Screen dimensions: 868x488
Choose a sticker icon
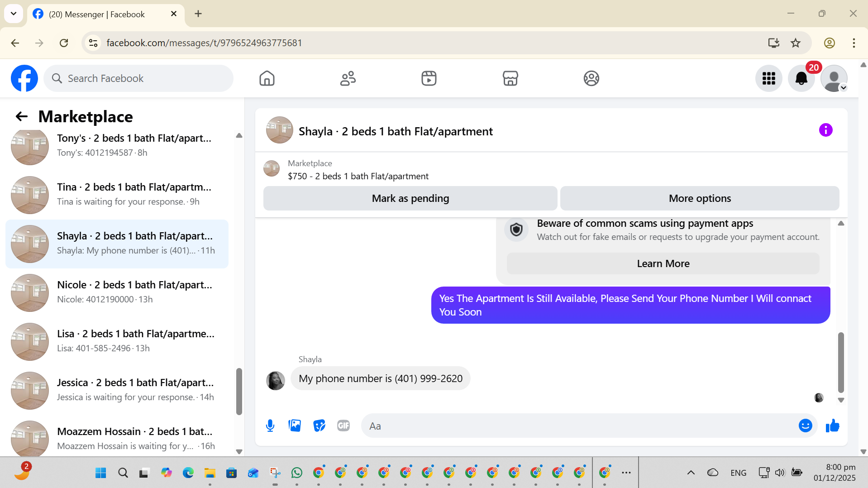point(320,426)
